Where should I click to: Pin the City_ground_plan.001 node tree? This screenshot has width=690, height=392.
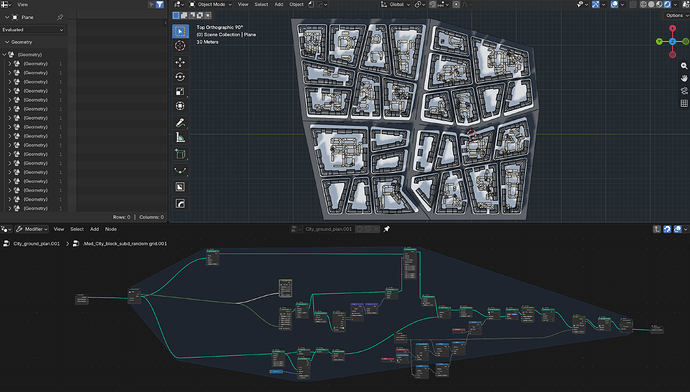[386, 229]
